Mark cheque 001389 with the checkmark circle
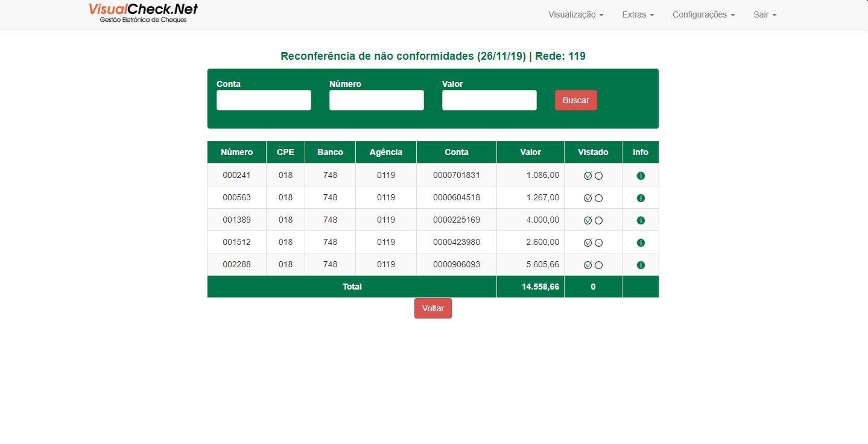868x444 pixels. click(588, 220)
